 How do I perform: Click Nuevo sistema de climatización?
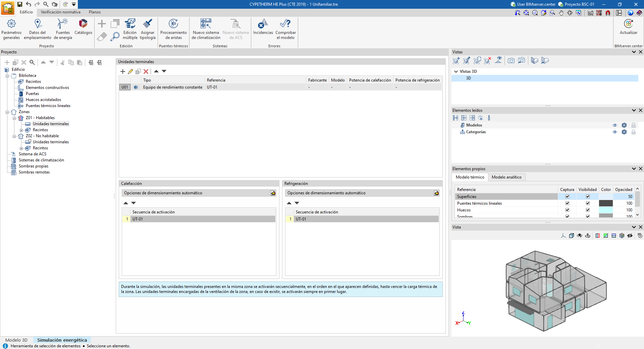click(x=206, y=29)
